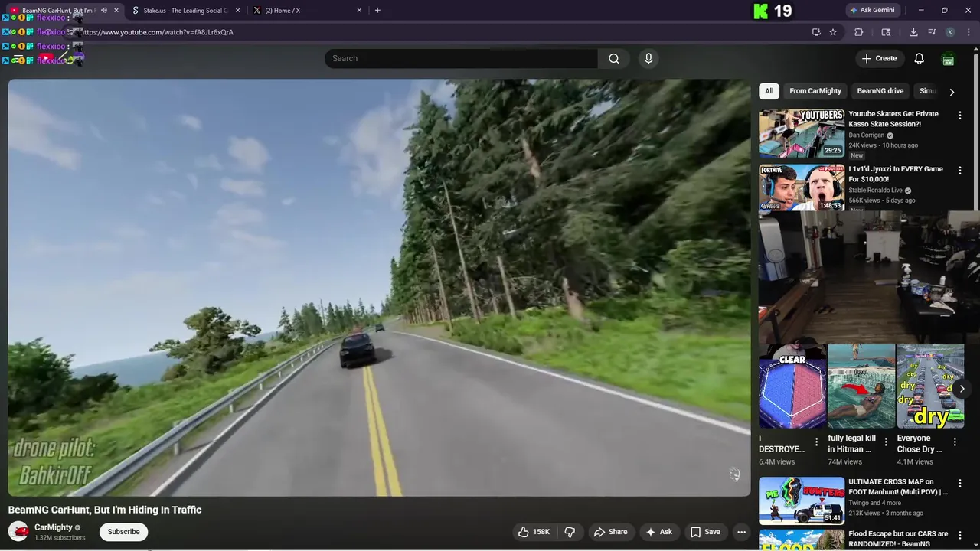Viewport: 980px width, 551px height.
Task: Open YouTube notifications bell
Action: point(920,59)
